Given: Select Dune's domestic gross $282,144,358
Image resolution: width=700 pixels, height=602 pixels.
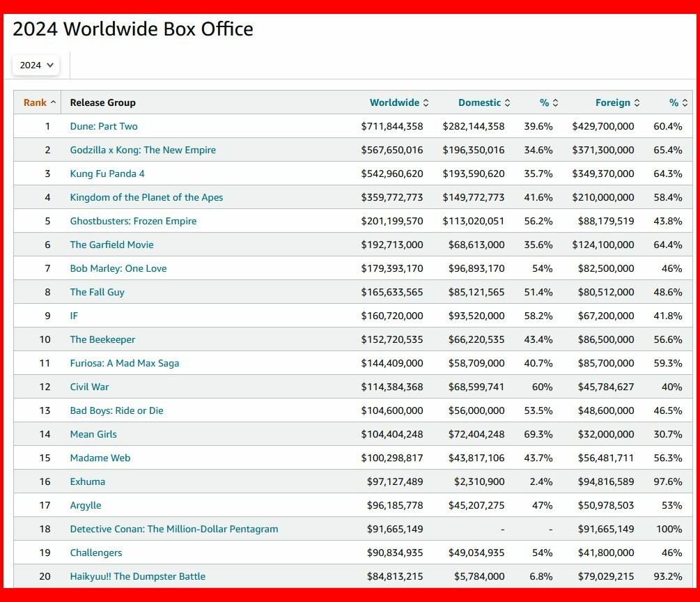Looking at the screenshot, I should coord(474,126).
